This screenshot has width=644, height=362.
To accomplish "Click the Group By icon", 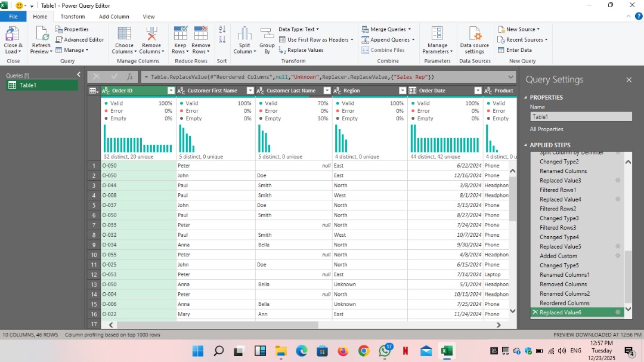I will (x=267, y=34).
